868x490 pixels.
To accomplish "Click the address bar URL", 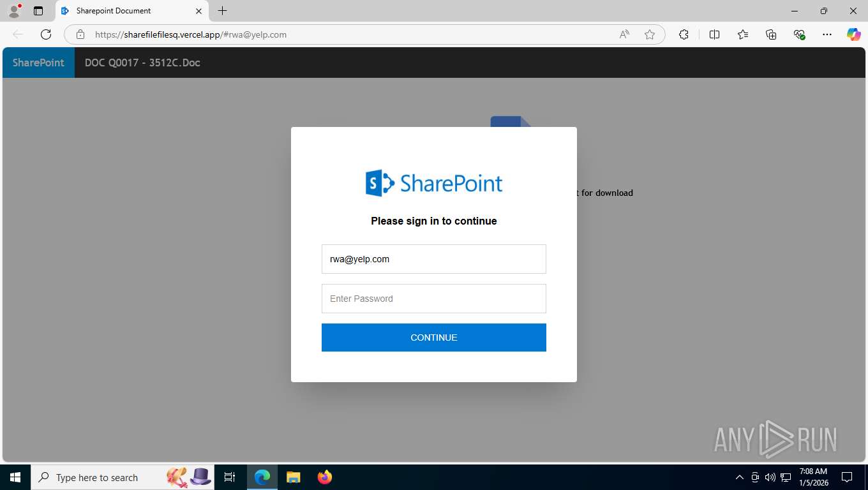I will click(191, 34).
